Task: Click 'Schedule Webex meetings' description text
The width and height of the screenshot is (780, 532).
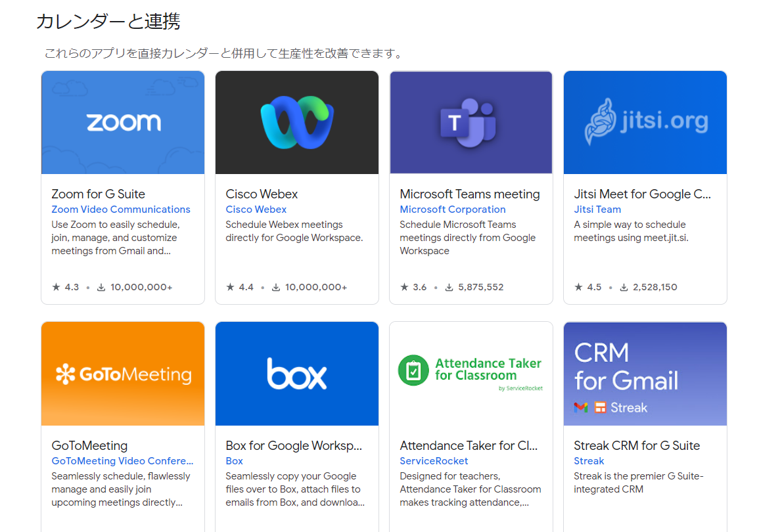Action: pos(294,231)
